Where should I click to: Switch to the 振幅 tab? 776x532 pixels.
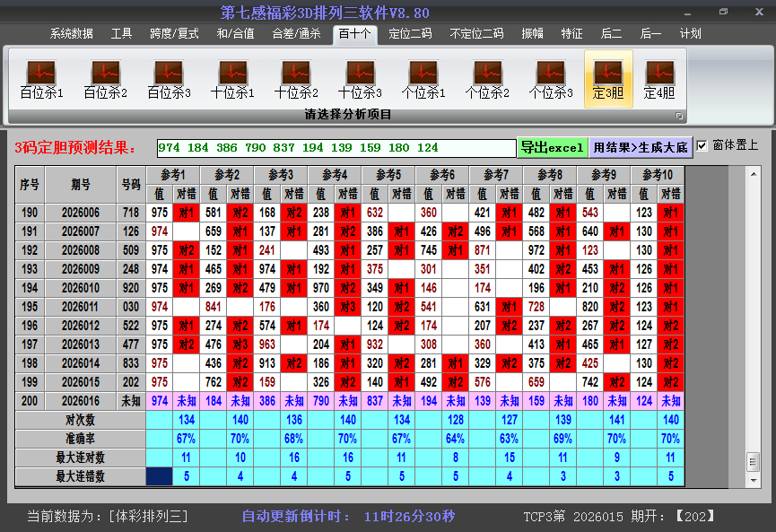tap(530, 33)
